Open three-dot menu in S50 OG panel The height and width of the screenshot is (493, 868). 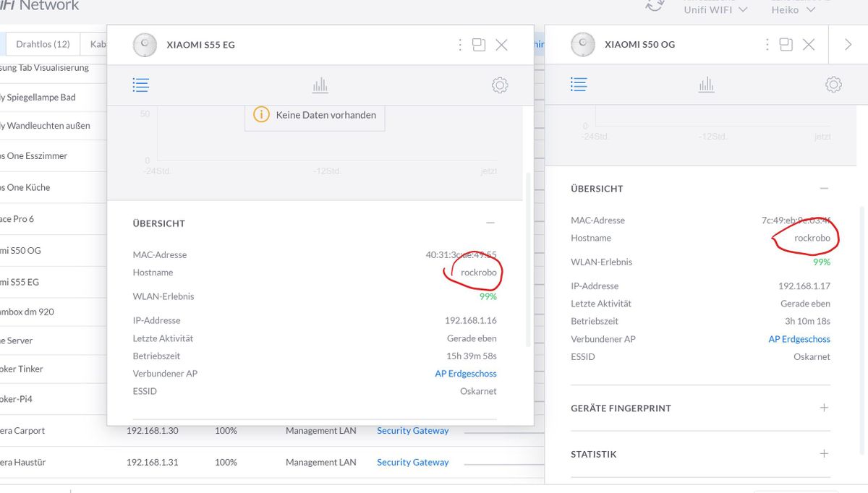pos(767,45)
